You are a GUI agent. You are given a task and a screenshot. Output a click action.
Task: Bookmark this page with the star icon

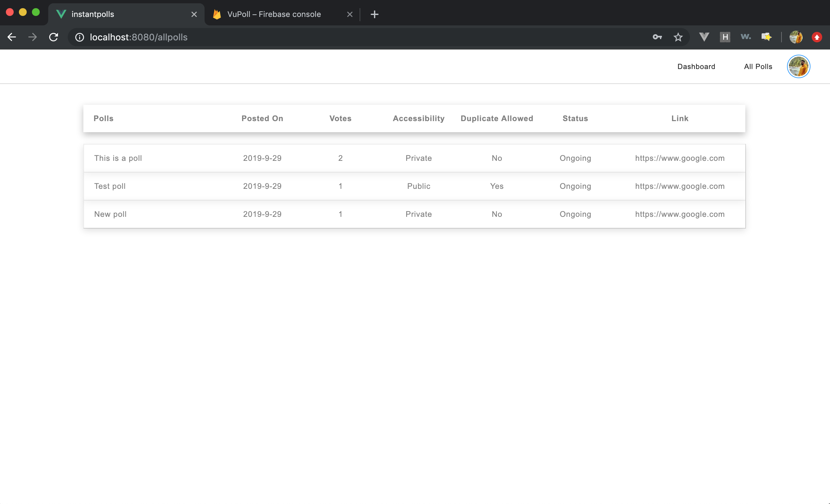[x=678, y=37]
